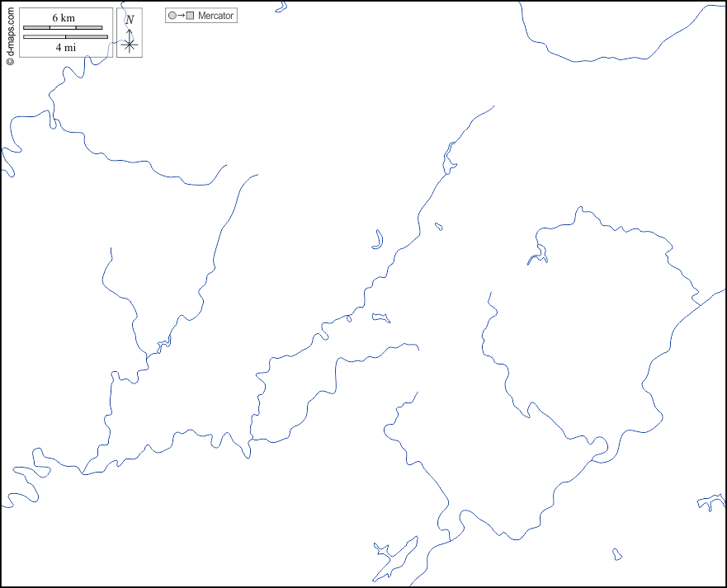The image size is (727, 588).
Task: Click the scale legend box
Action: pyautogui.click(x=66, y=33)
